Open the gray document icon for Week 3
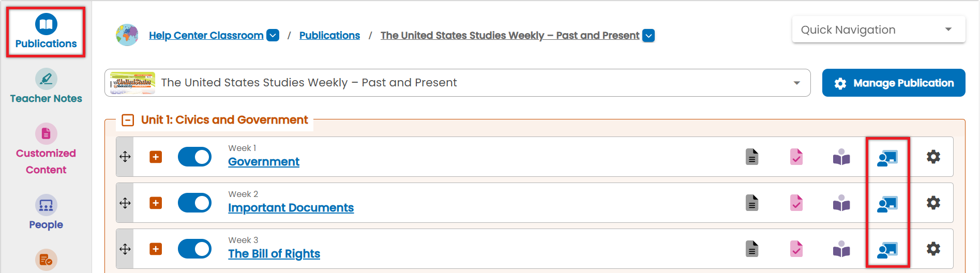 tap(752, 249)
